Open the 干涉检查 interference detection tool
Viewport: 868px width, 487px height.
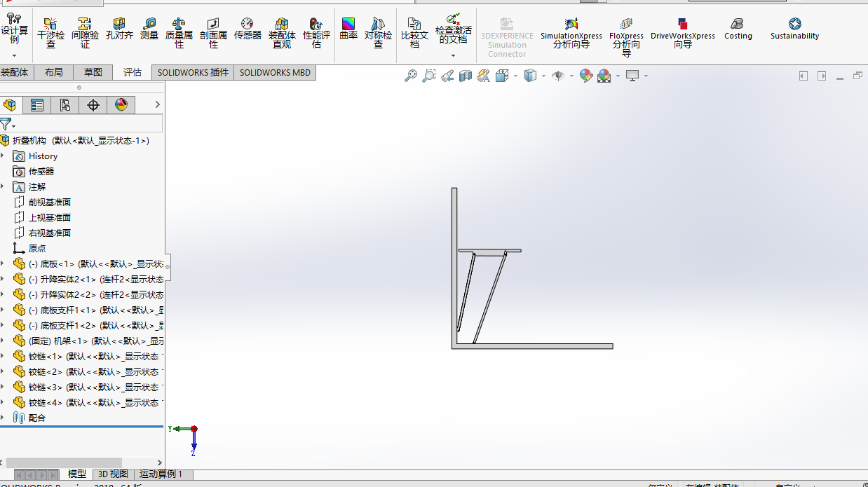point(50,33)
